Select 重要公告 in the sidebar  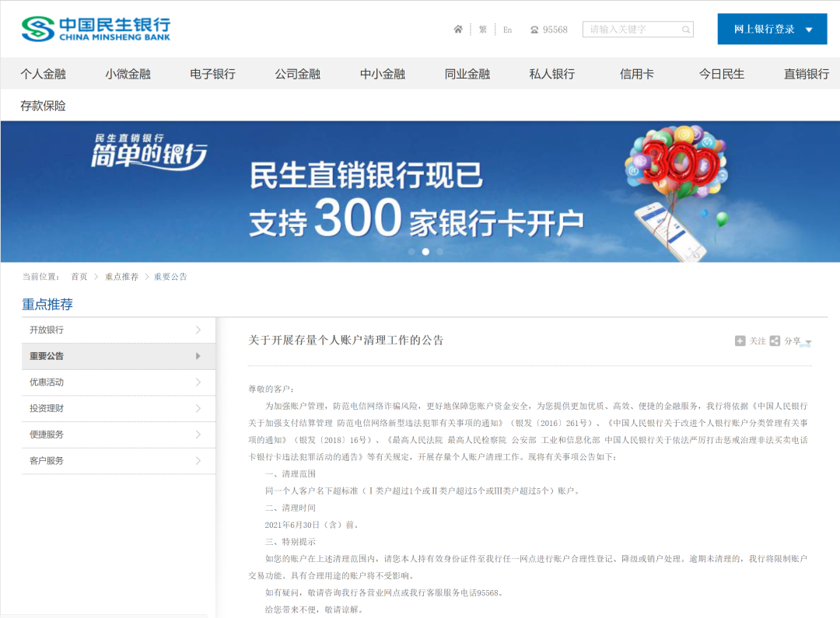(x=118, y=356)
